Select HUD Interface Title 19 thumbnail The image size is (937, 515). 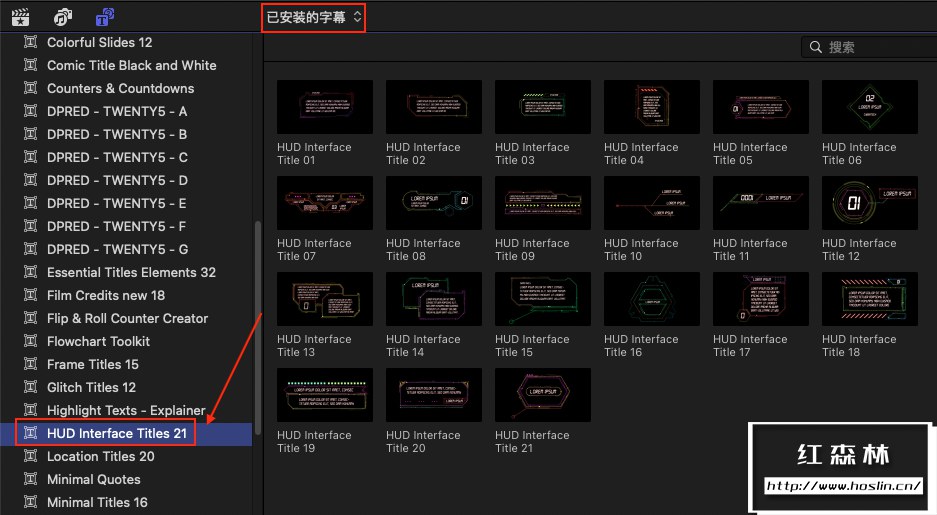pos(325,395)
